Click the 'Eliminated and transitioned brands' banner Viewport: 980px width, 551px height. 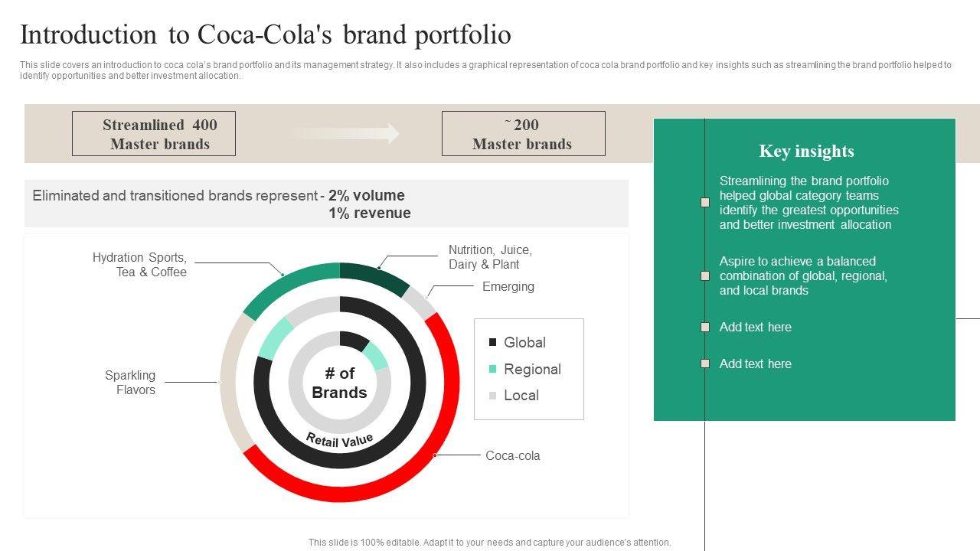[326, 204]
